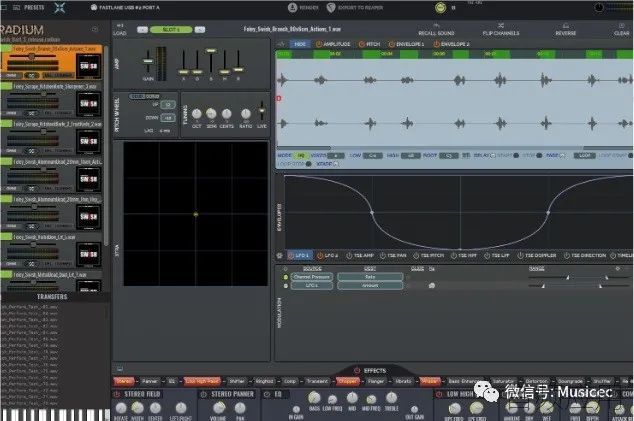Screen dimensions: 634x421
Task: Toggle the XFADE checkbox
Action: (336, 164)
